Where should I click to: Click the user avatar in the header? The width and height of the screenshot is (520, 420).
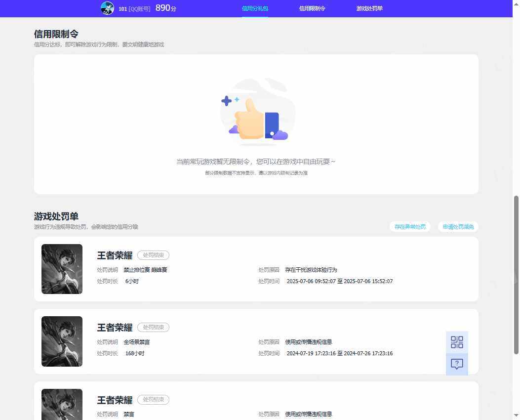pyautogui.click(x=107, y=8)
